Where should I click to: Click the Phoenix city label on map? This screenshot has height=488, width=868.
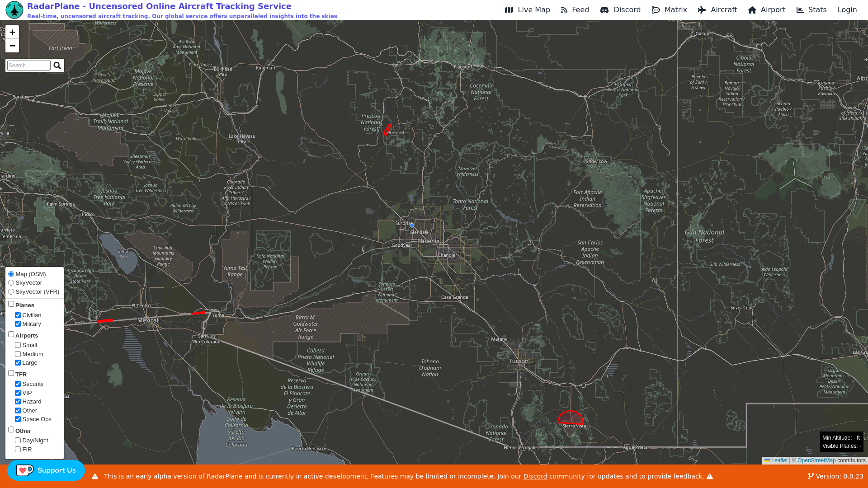pyautogui.click(x=428, y=241)
